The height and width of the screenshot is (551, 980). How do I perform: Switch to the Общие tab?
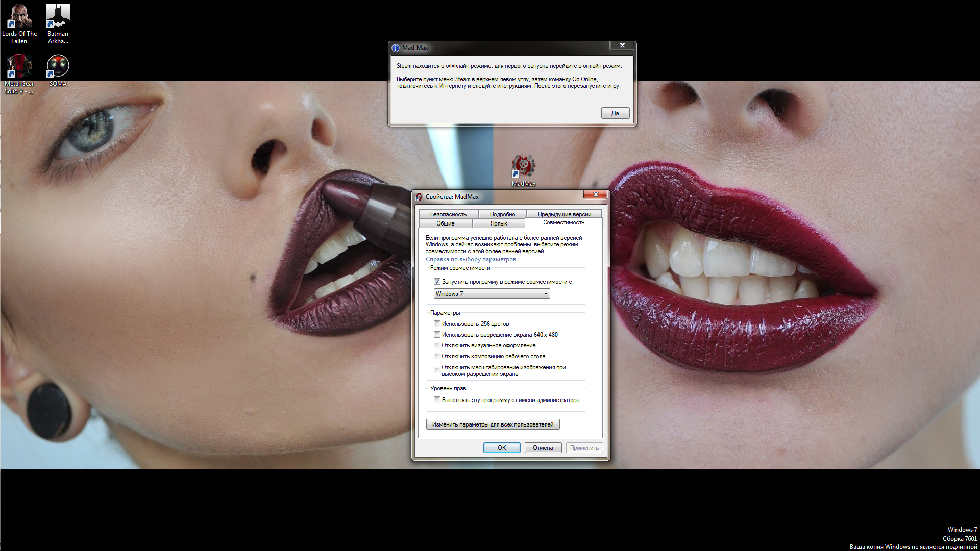446,223
